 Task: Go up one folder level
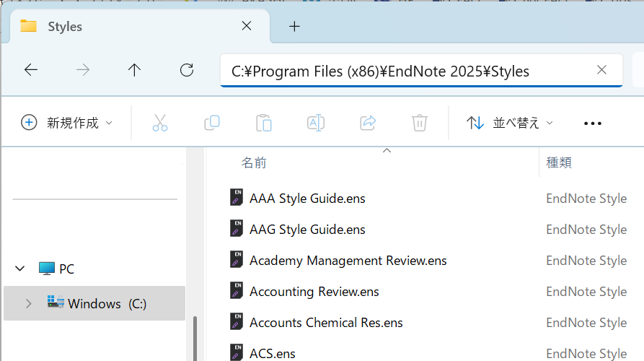tap(134, 70)
